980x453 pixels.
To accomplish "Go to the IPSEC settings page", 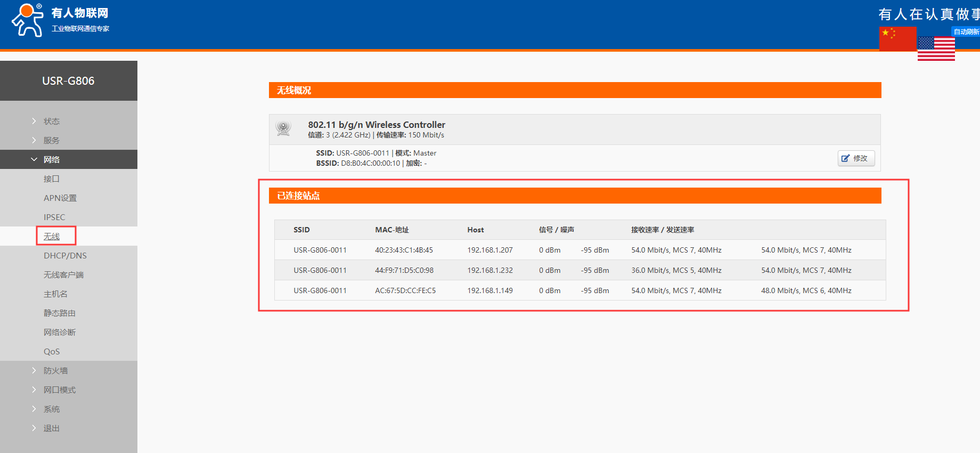I will pyautogui.click(x=54, y=217).
